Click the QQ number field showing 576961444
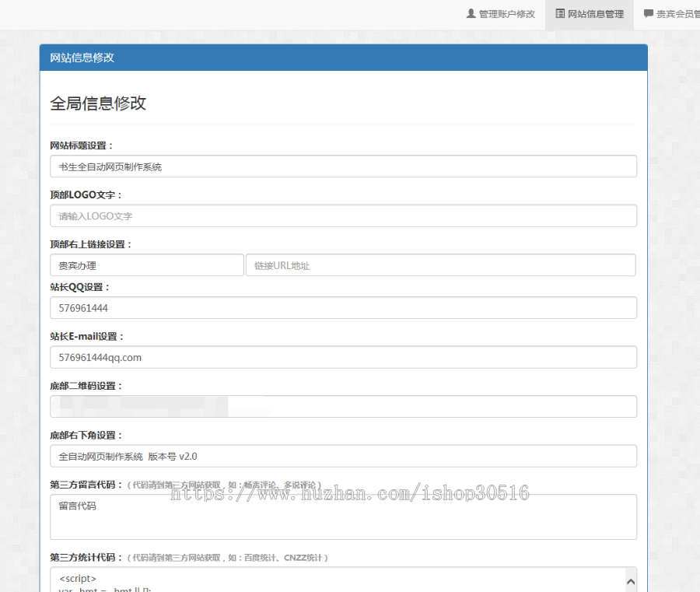The width and height of the screenshot is (700, 592). (342, 307)
